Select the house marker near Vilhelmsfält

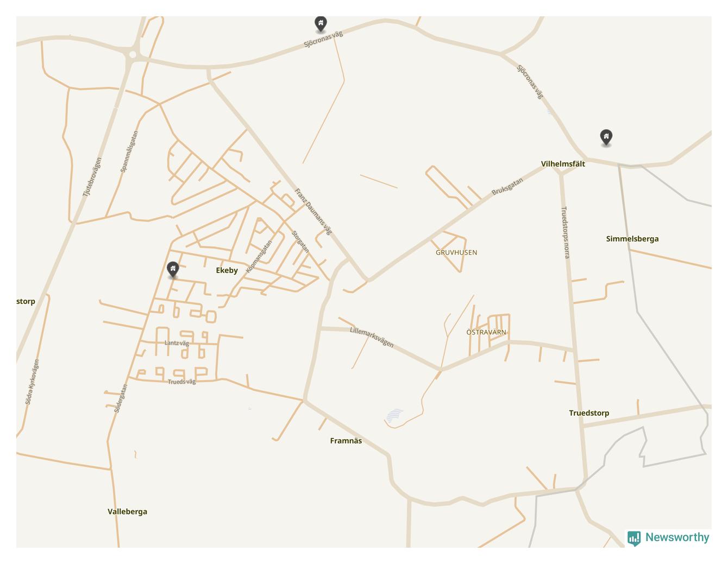606,137
